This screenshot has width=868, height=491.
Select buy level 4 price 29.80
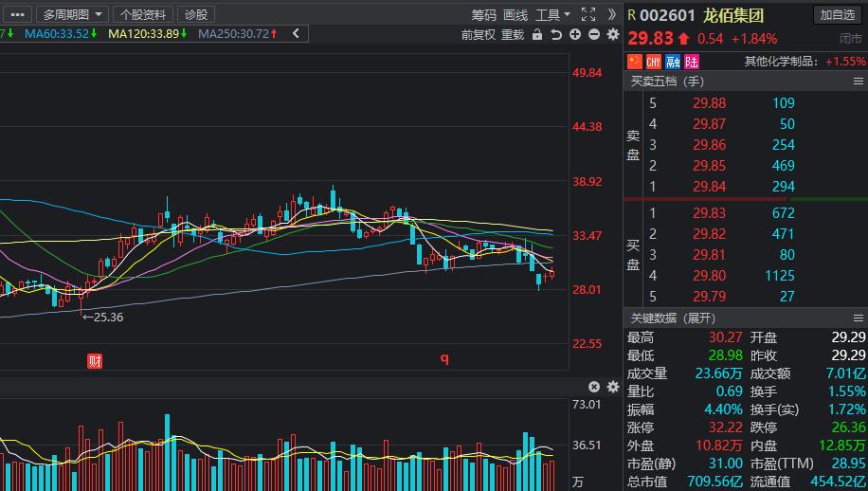click(709, 276)
